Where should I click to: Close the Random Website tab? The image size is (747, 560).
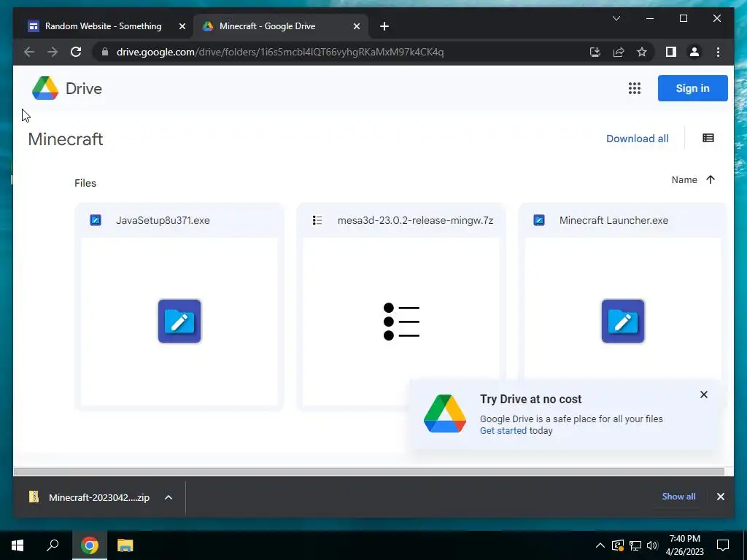point(182,26)
